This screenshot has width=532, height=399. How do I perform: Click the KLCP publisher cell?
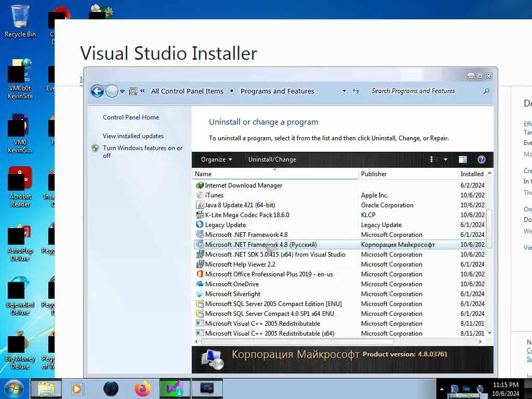pos(368,215)
